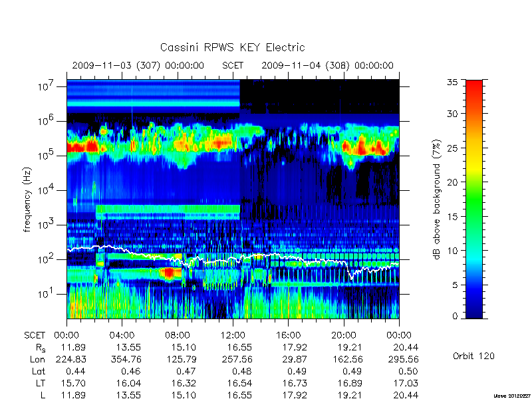Screen dimensions: 532x399
Task: Click the 'LT' row header
Action: 40,383
